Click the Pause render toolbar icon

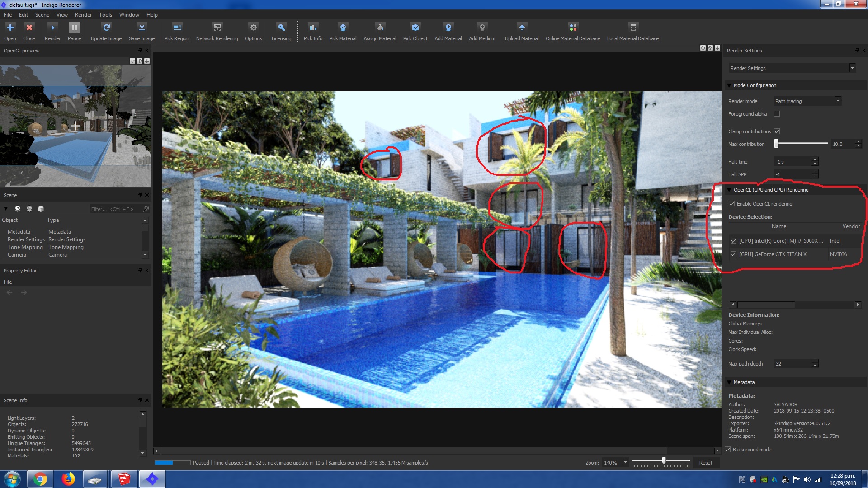[74, 28]
